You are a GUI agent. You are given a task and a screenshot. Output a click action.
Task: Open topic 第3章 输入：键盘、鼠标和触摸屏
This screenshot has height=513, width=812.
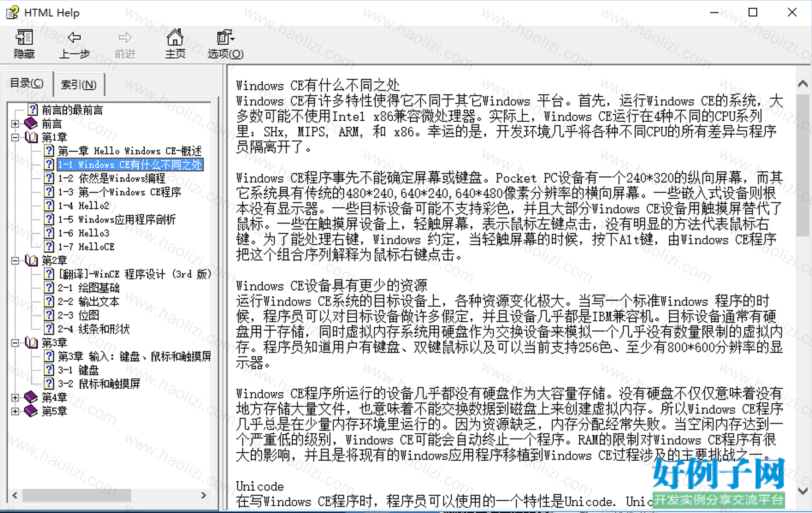tap(134, 356)
